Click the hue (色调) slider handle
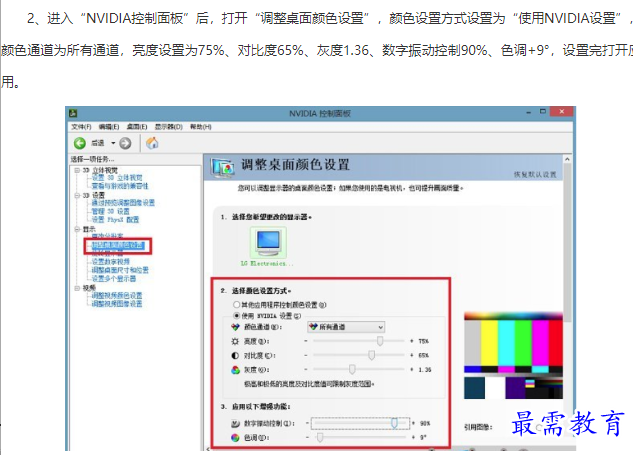Screen dimensions: 633x455 [x=320, y=437]
